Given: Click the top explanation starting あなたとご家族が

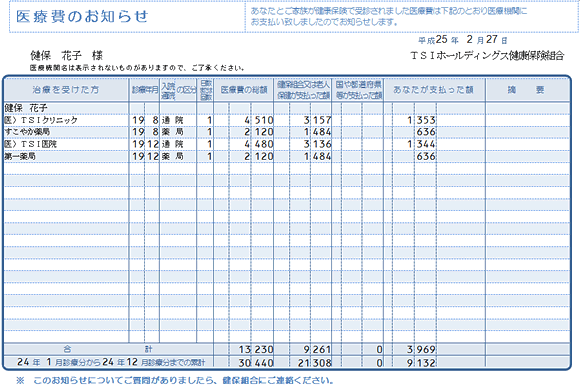Looking at the screenshot, I should coord(389,17).
